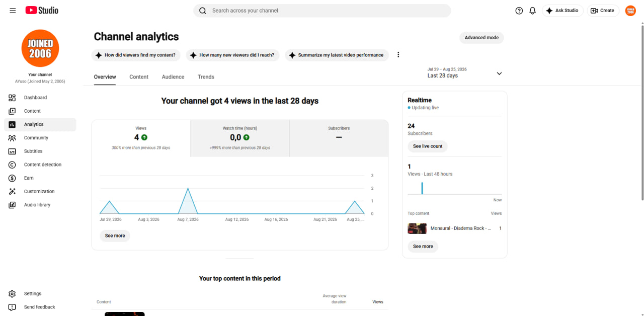Click the Analytics bar-chart icon

coord(13,124)
